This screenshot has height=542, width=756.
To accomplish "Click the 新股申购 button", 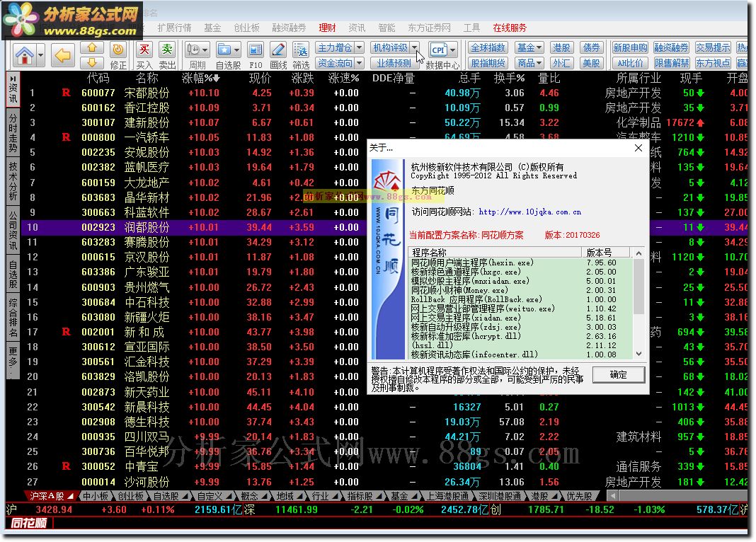I will pos(630,47).
